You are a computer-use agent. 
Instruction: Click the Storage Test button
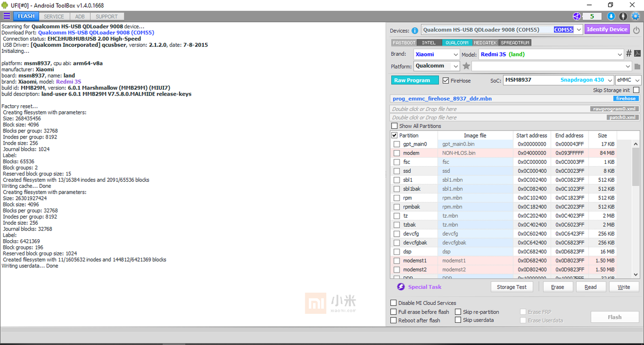point(512,287)
